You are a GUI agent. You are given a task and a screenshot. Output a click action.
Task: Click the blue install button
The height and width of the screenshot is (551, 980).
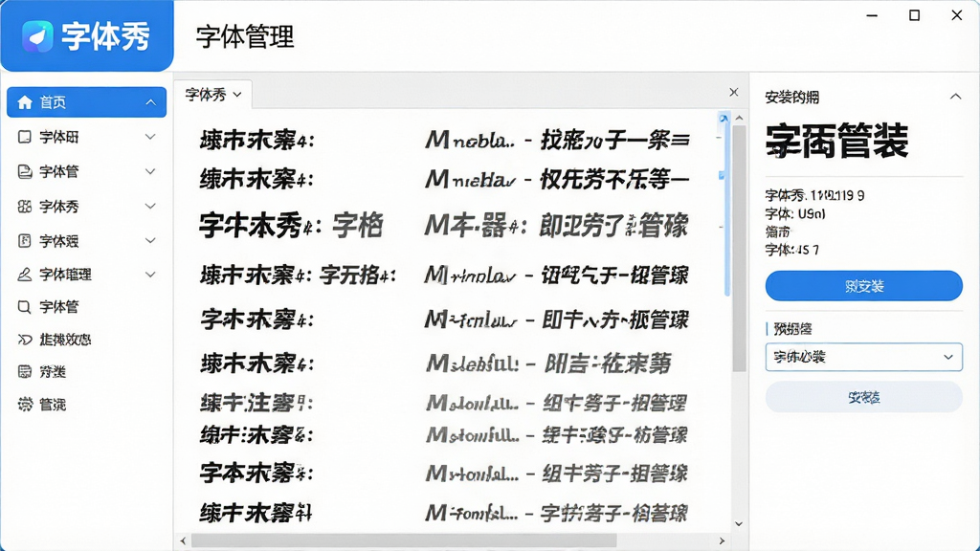point(864,286)
